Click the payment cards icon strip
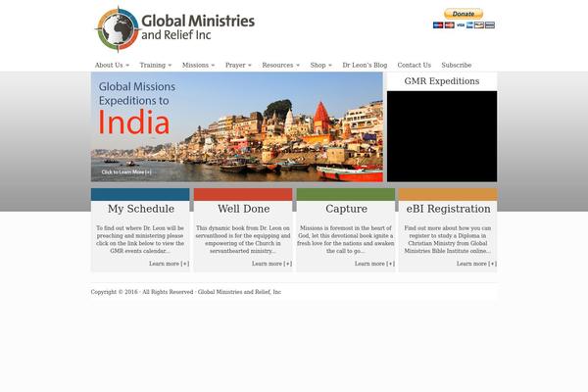 (x=464, y=25)
